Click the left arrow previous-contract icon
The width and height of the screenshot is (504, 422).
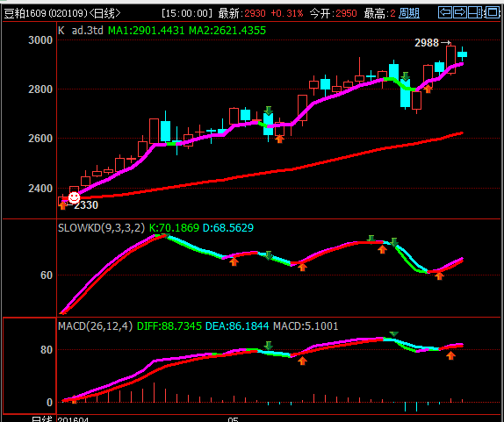click(445, 12)
